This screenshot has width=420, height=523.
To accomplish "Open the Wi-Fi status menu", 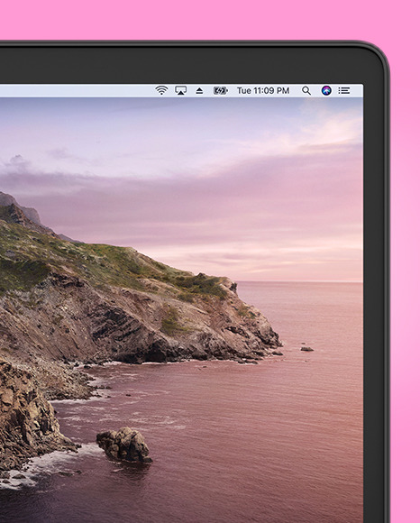I will (x=161, y=90).
